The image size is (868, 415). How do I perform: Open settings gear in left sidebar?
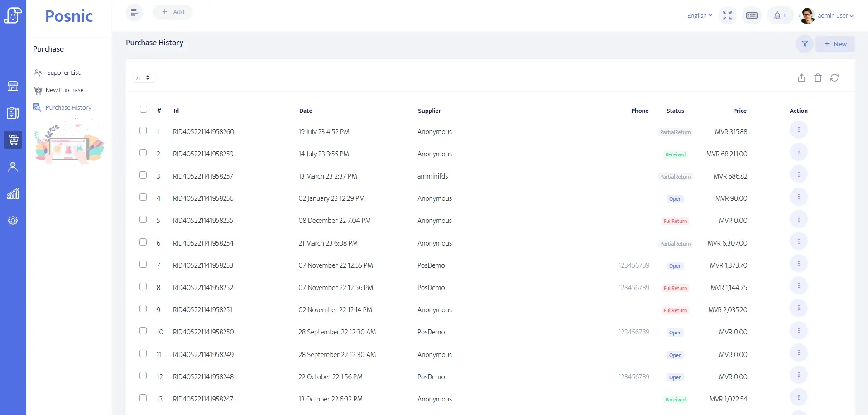tap(13, 221)
